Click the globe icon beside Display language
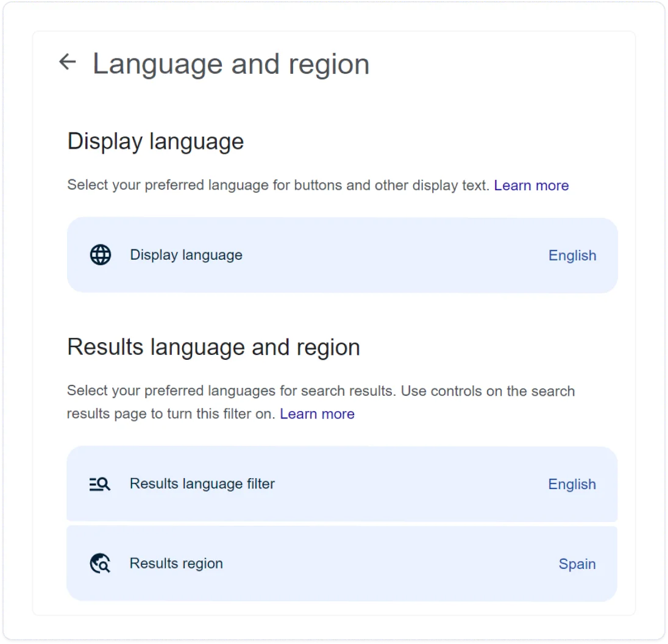Image resolution: width=668 pixels, height=644 pixels. point(99,255)
